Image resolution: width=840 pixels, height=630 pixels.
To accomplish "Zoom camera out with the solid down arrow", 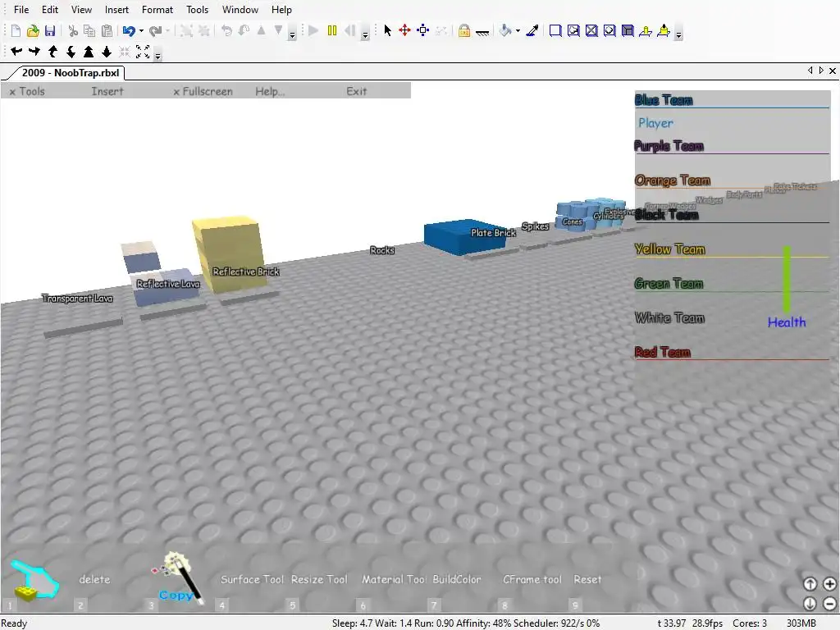I will (107, 52).
